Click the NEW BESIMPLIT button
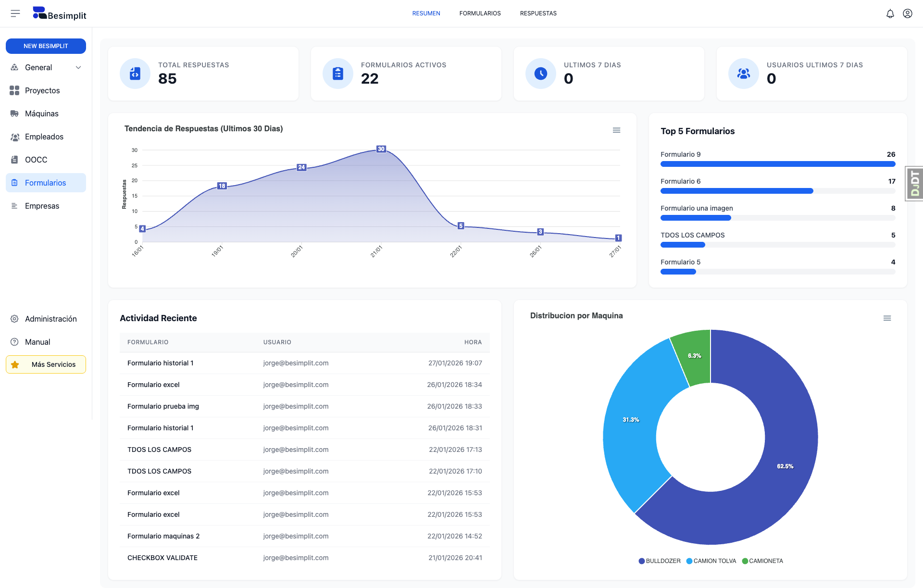The height and width of the screenshot is (588, 923). 46,46
